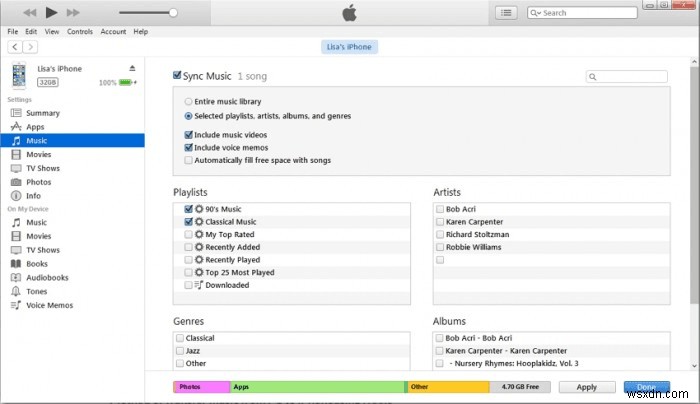
Task: Open Audiobooks on the device
Action: point(46,277)
